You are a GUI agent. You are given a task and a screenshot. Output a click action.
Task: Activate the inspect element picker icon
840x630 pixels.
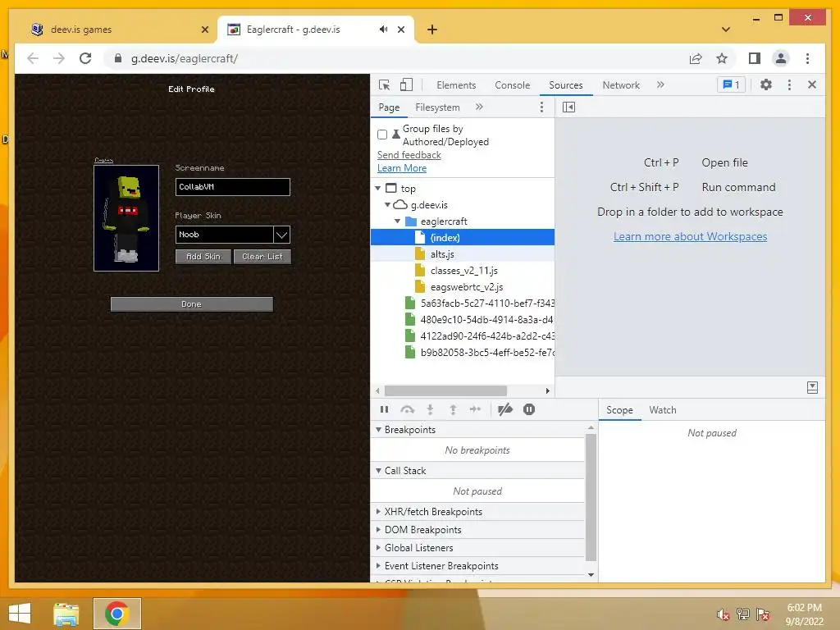click(384, 85)
